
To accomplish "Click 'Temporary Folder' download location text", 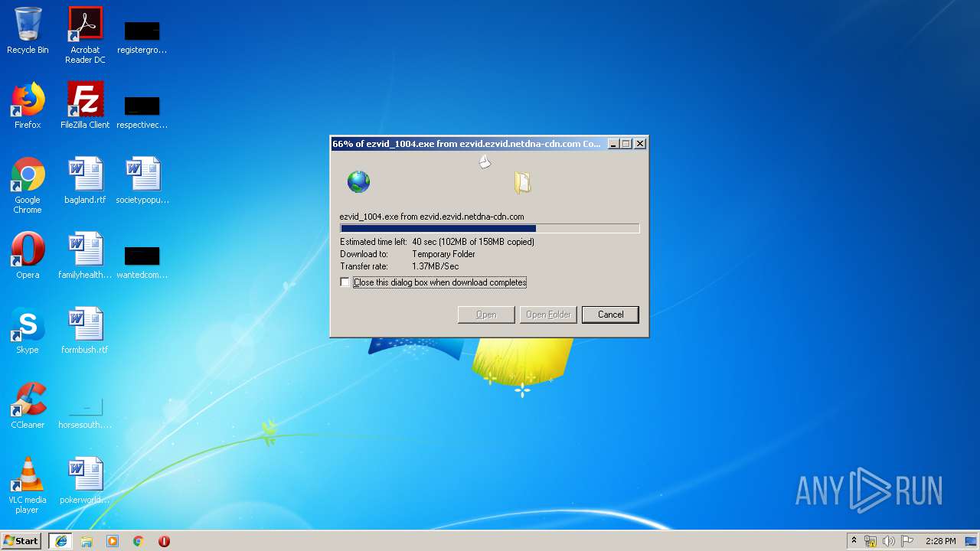I will pos(443,254).
